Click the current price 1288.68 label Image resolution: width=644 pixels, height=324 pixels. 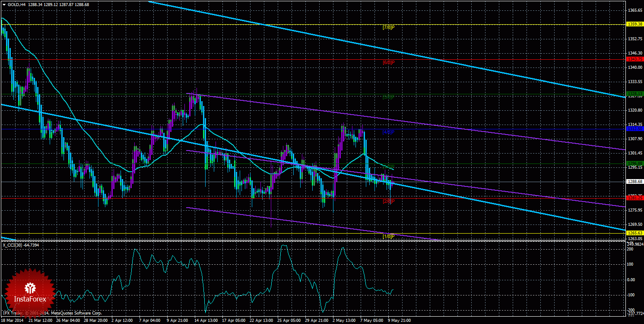point(634,182)
